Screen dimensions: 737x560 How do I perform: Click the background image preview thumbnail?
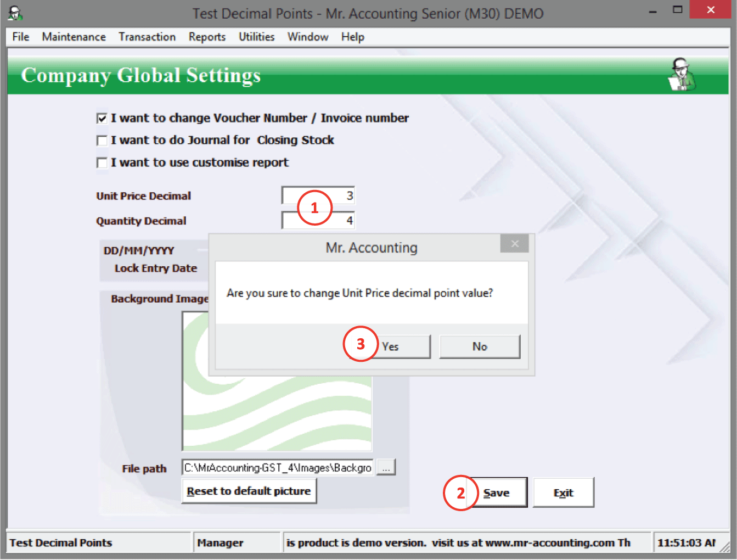tap(277, 382)
